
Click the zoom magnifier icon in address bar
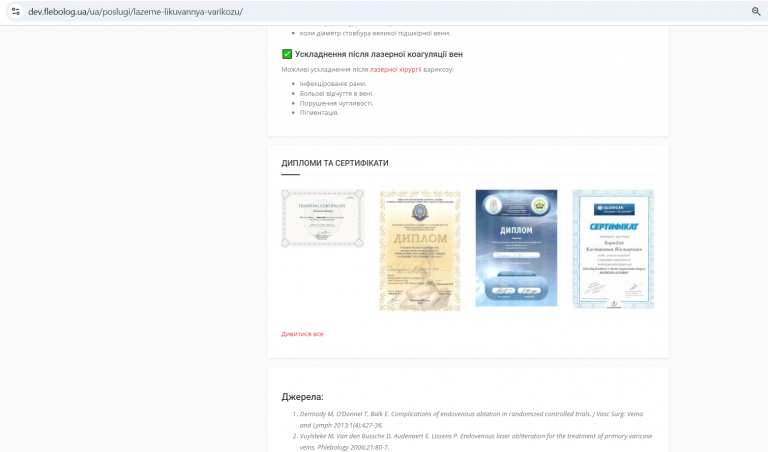click(756, 11)
